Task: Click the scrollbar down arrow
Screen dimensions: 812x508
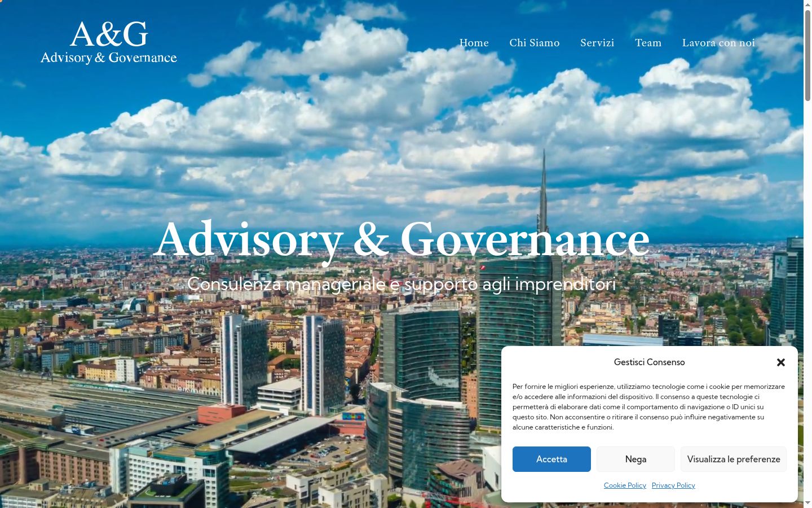Action: pos(807,503)
